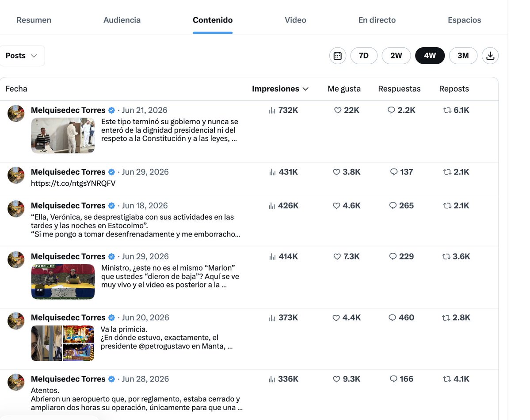Click profile avatar on the Jun 21 post

tap(16, 113)
